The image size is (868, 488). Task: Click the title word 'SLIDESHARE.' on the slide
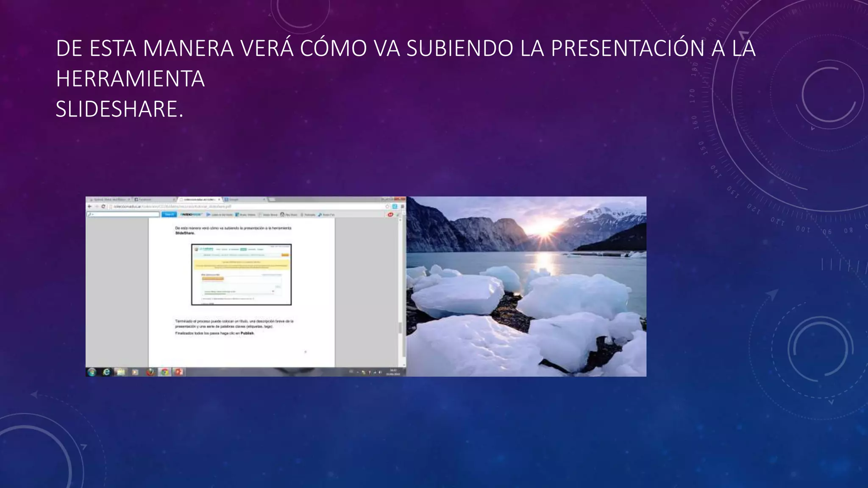[120, 109]
